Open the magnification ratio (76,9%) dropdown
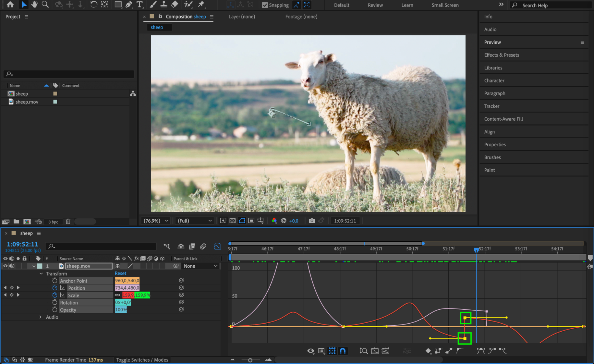594x364 pixels. [x=156, y=221]
